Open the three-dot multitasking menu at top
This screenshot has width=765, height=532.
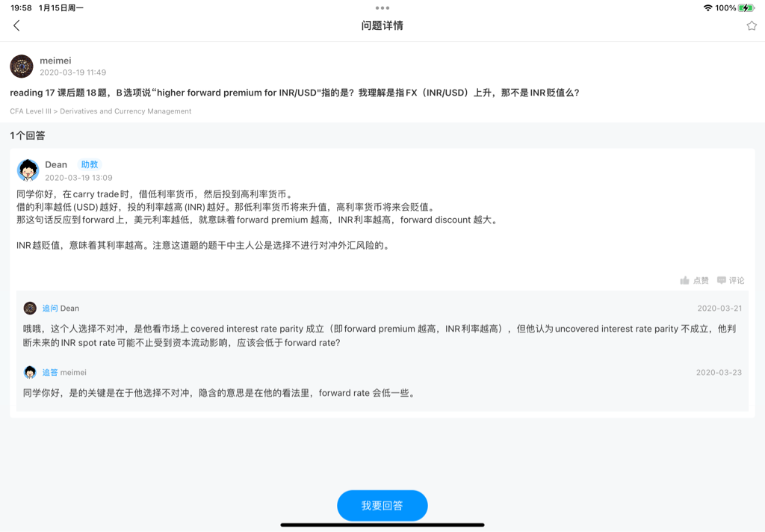382,7
